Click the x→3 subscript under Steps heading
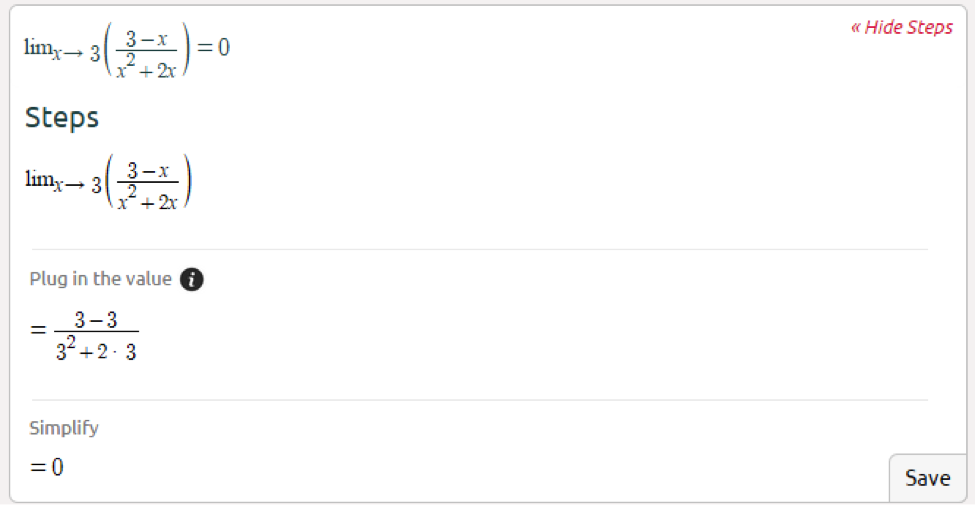The height and width of the screenshot is (505, 975). pyautogui.click(x=77, y=185)
